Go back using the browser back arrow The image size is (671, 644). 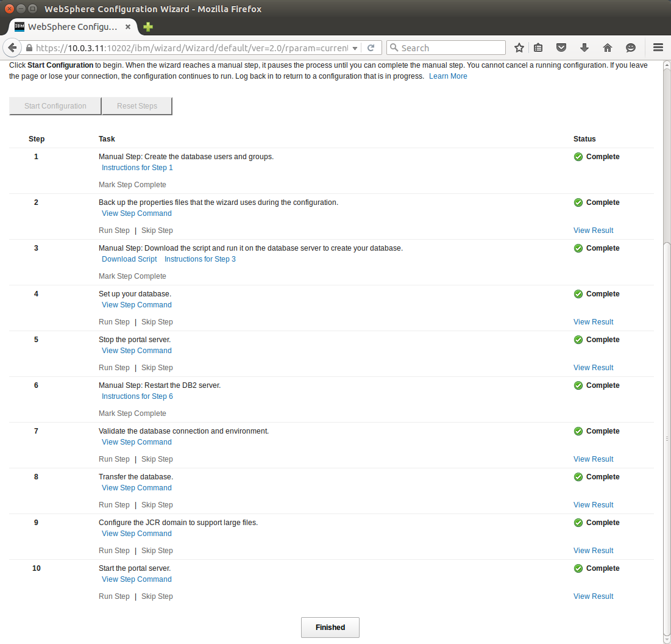click(x=12, y=48)
